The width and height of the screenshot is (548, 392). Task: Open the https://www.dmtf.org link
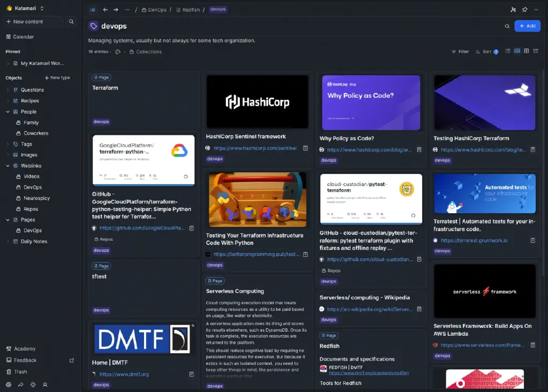coord(124,374)
